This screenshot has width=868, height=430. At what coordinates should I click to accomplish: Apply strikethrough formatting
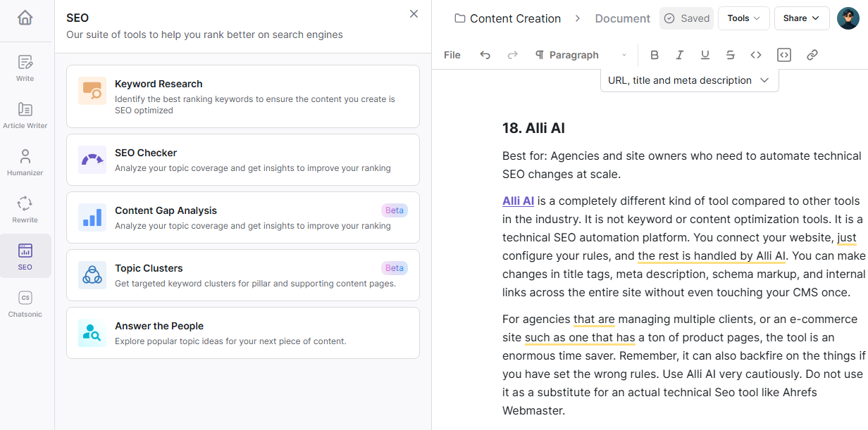(x=731, y=55)
